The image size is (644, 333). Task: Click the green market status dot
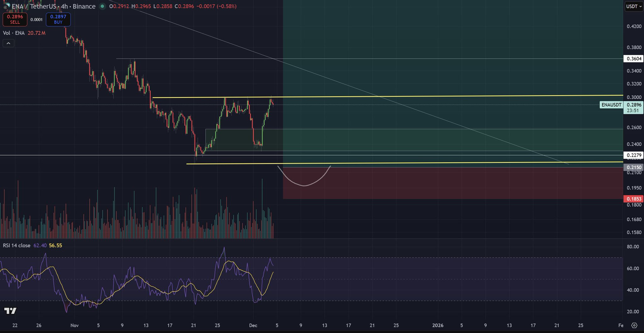click(102, 6)
